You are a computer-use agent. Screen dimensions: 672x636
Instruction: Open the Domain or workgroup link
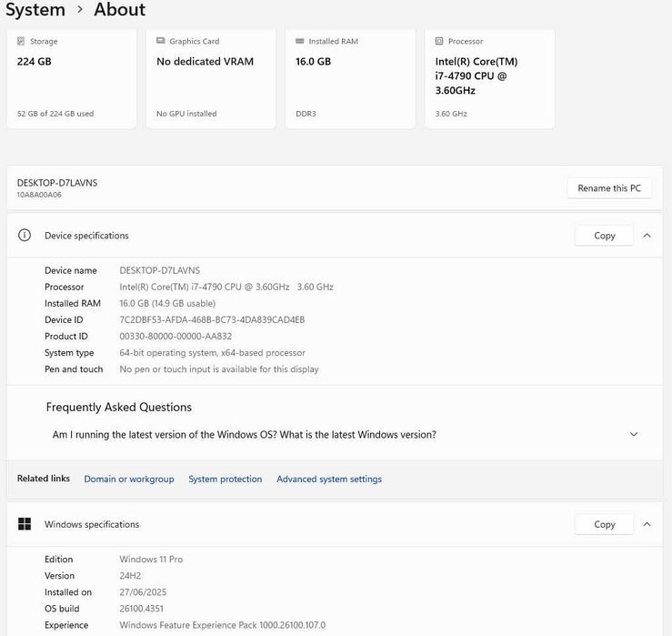129,480
